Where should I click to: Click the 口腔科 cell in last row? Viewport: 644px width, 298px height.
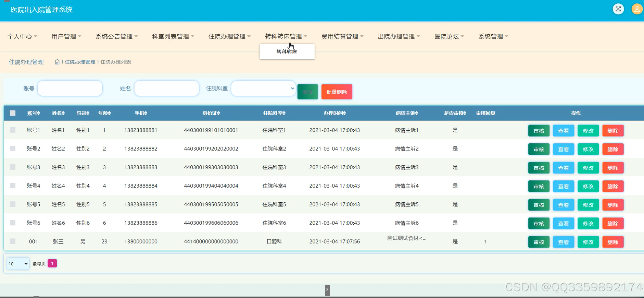pos(274,241)
